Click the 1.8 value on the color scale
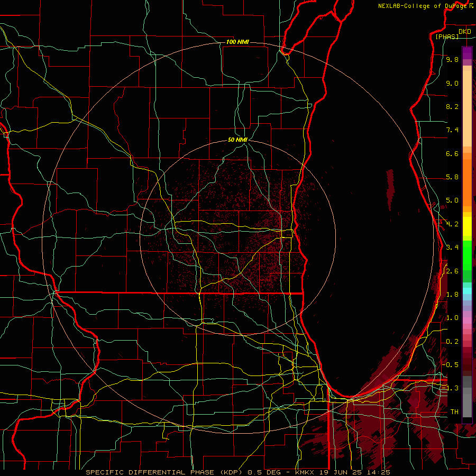Screen dimensions: 476x476 click(x=452, y=295)
